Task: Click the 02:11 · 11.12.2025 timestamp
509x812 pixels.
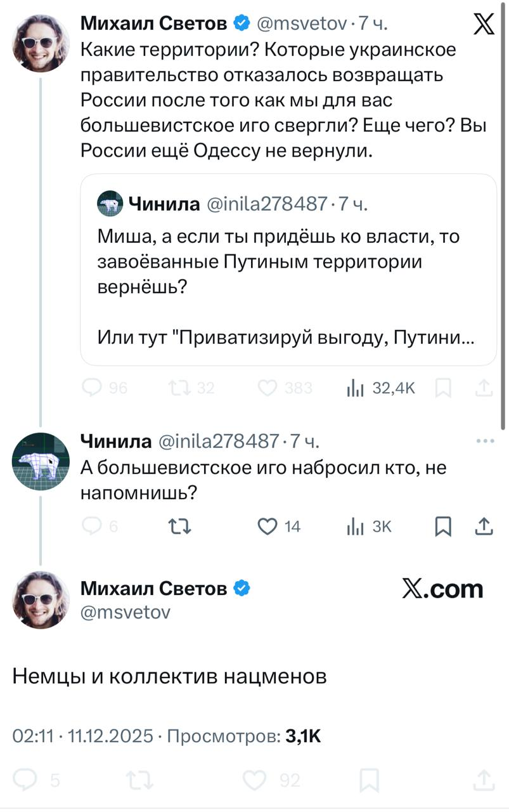Action: pyautogui.click(x=83, y=736)
